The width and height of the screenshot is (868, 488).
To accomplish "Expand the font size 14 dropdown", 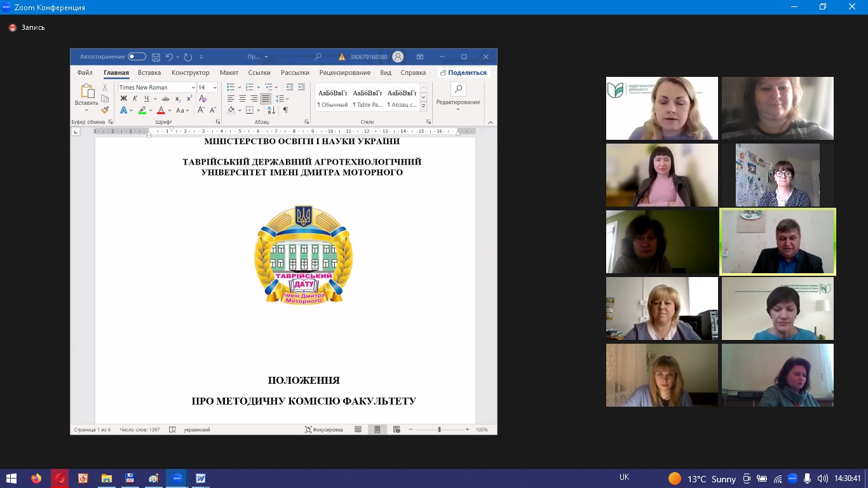I will tap(215, 88).
